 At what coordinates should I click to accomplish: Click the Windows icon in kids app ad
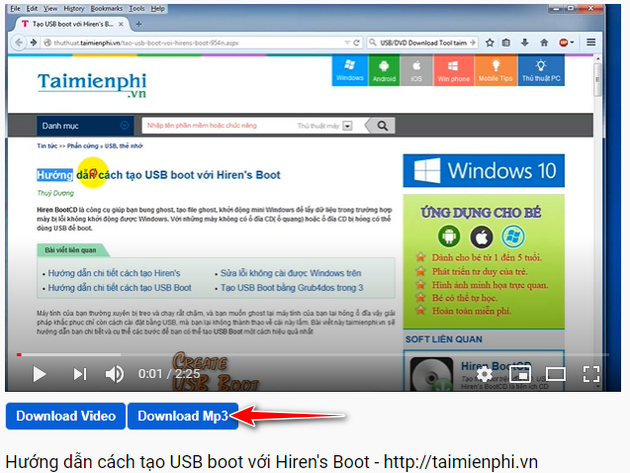pos(513,236)
